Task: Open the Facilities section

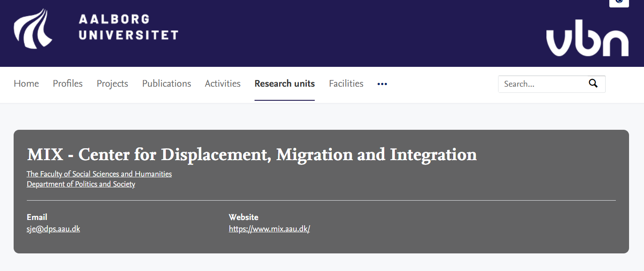Action: [346, 84]
